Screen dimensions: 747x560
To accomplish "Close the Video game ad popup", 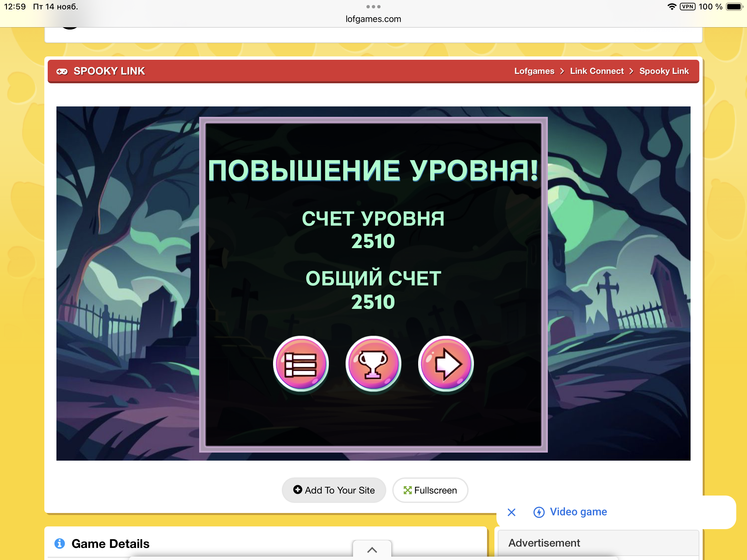I will click(511, 512).
